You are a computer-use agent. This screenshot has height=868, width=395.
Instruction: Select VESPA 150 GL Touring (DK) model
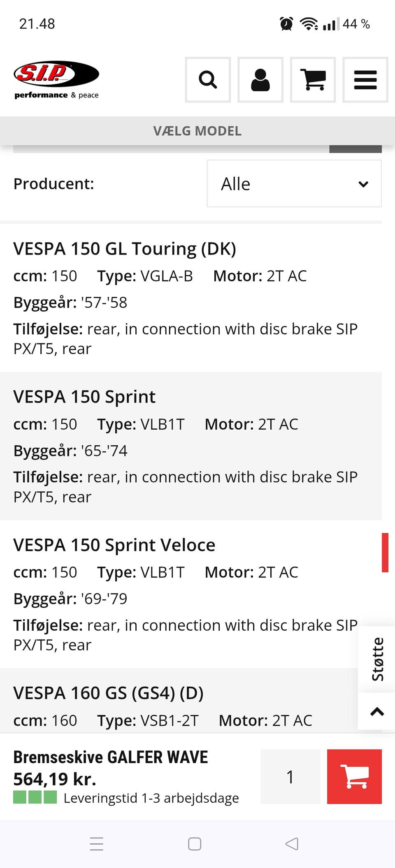pyautogui.click(x=125, y=249)
